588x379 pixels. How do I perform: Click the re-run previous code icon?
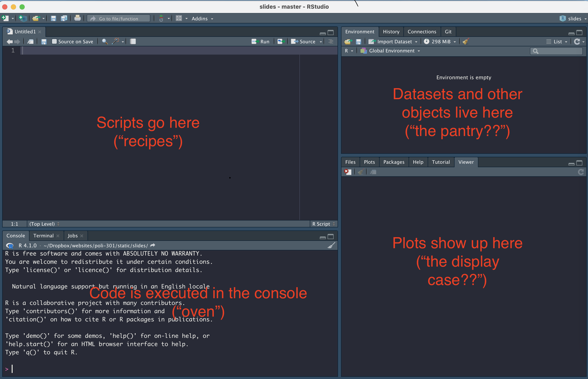click(281, 41)
